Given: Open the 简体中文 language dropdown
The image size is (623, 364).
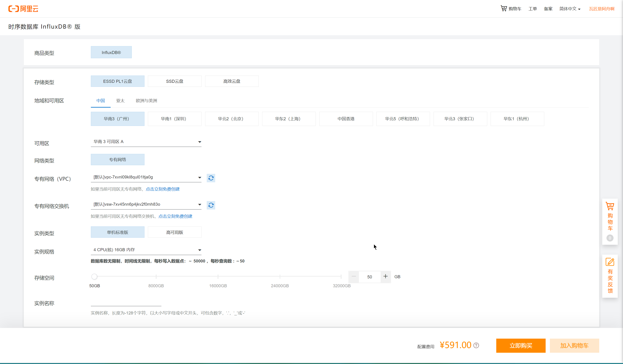Looking at the screenshot, I should [570, 9].
